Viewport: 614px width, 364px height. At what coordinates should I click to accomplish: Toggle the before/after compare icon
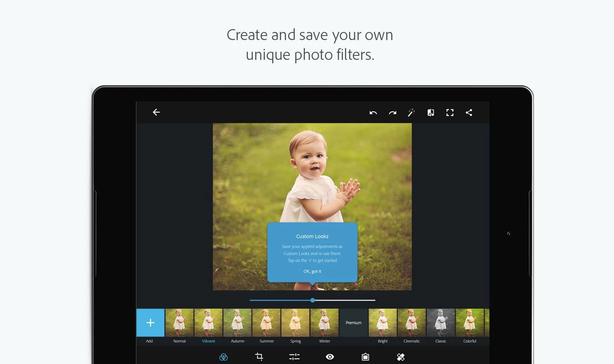431,113
